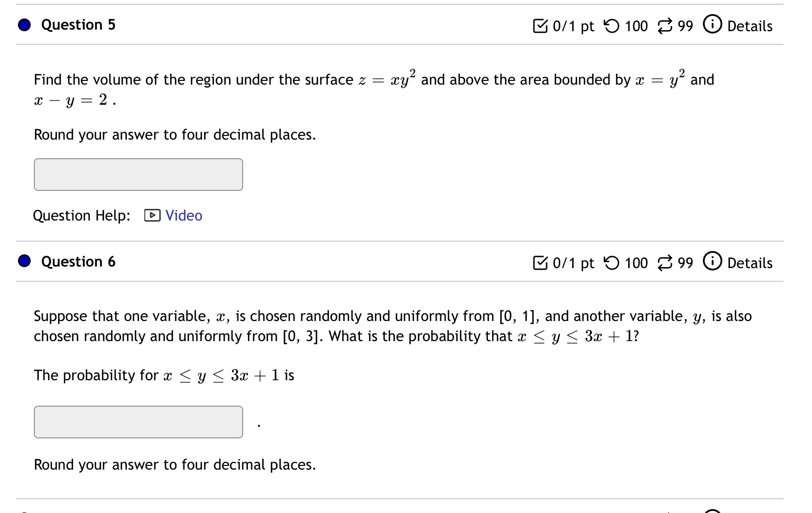
Task: Toggle the blue status dot next to Question 5
Action: [x=24, y=24]
